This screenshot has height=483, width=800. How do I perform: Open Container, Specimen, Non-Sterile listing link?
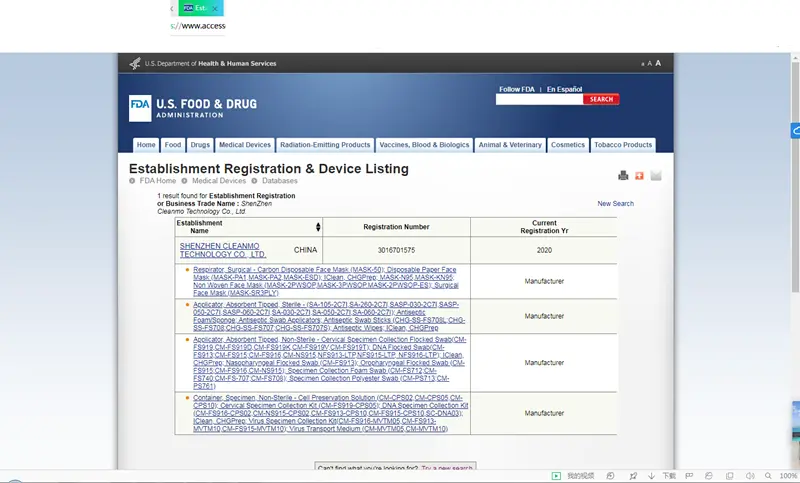pos(331,413)
